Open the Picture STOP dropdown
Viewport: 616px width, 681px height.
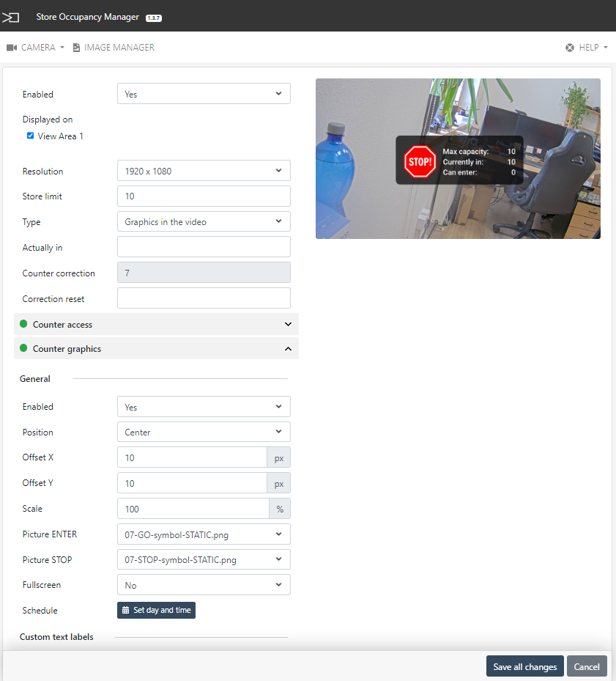point(204,559)
